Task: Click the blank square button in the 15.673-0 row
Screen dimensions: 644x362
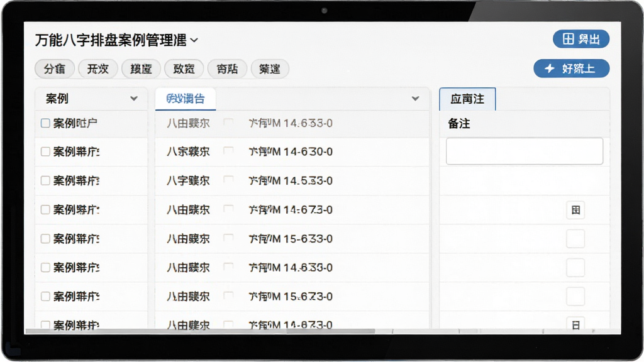Action: [575, 297]
